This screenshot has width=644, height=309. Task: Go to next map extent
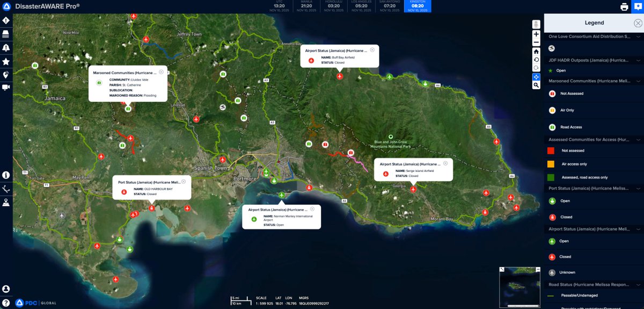(x=536, y=68)
